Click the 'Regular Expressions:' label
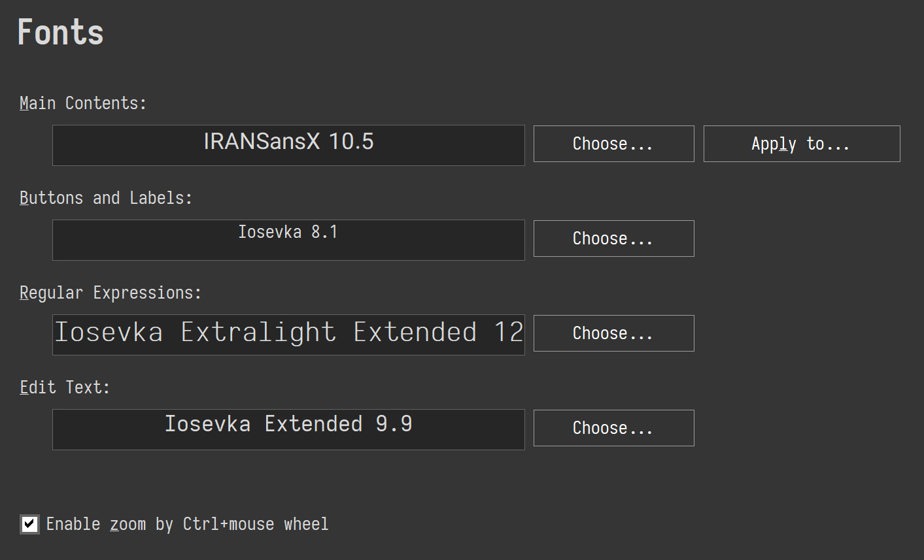Viewport: 924px width, 560px height. [x=111, y=293]
